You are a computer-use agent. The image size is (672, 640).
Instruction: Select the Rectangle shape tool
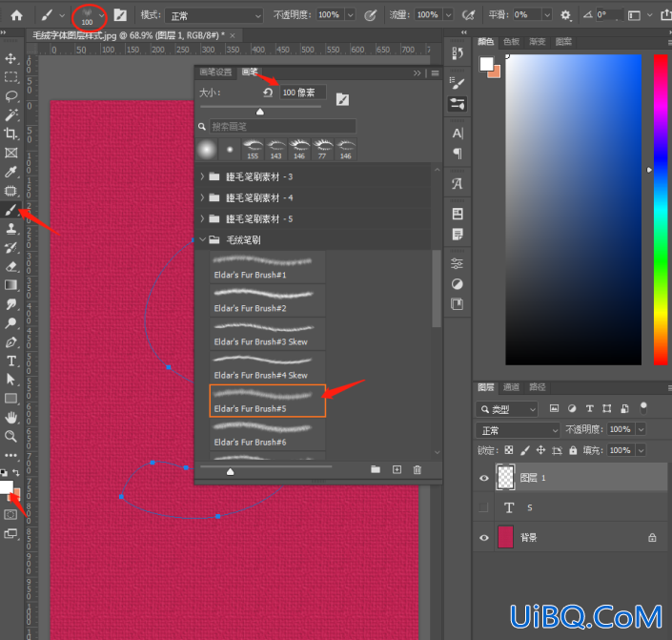(10, 399)
